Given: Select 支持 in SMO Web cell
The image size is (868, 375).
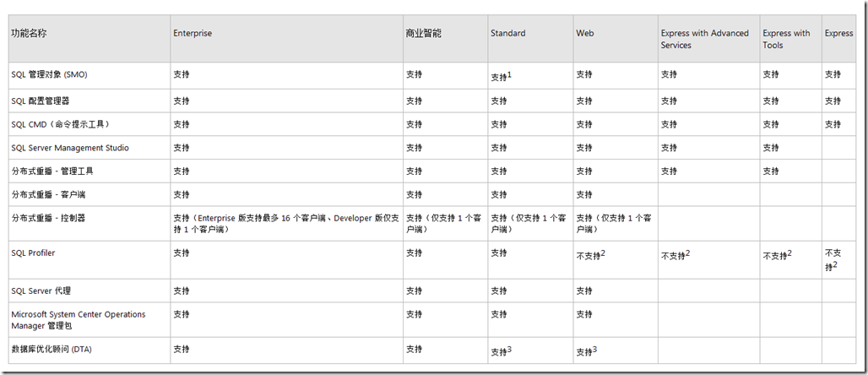Looking at the screenshot, I should tap(584, 74).
